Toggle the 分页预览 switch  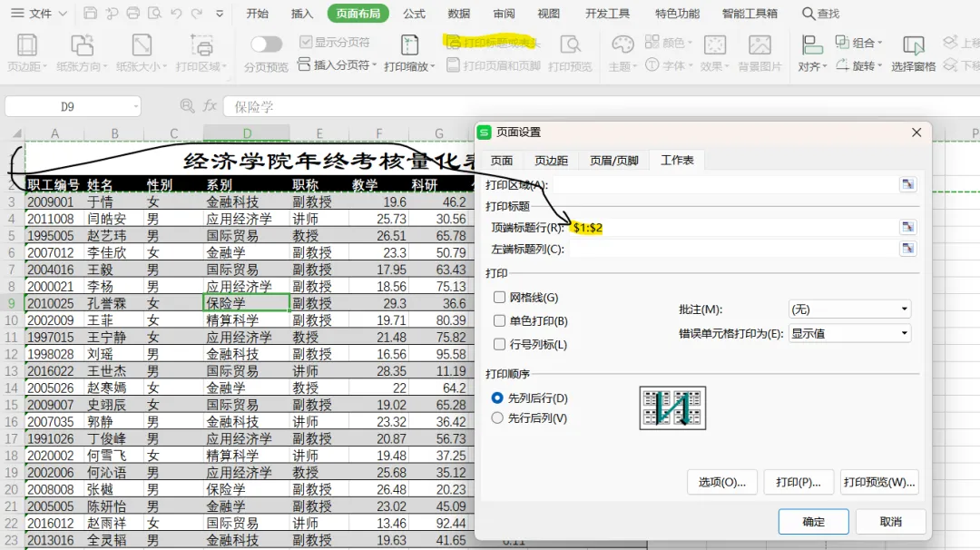coord(266,44)
